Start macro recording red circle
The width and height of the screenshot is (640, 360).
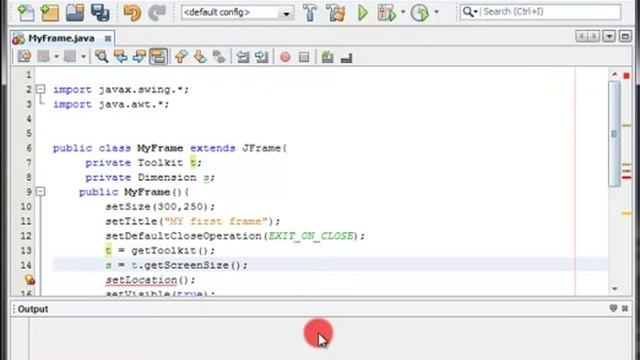285,57
